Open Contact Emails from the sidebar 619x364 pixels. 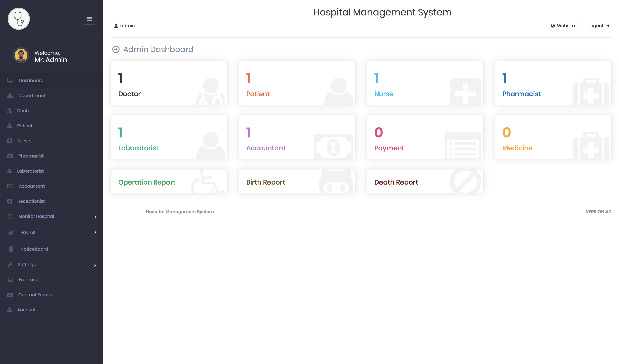click(52, 295)
